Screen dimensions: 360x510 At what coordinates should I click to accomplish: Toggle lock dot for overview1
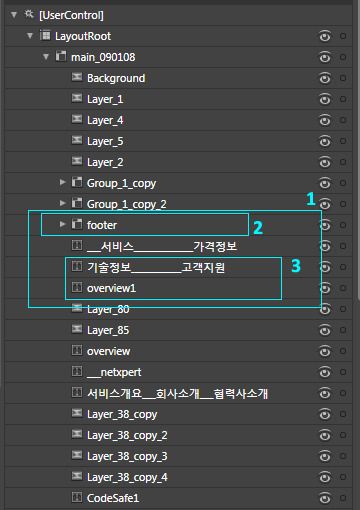(343, 288)
